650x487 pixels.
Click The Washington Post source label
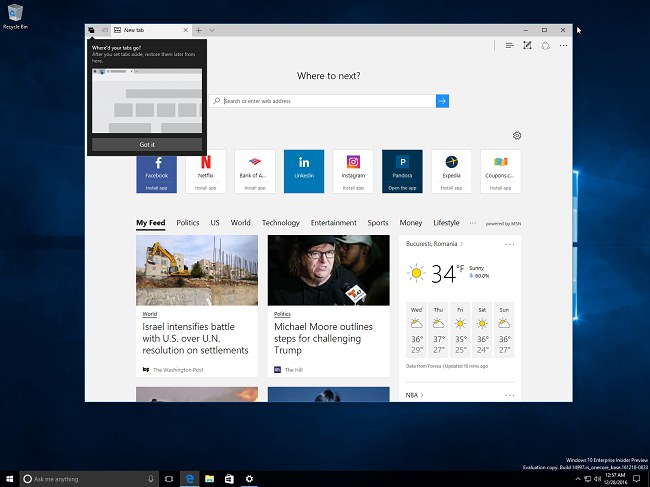click(178, 370)
